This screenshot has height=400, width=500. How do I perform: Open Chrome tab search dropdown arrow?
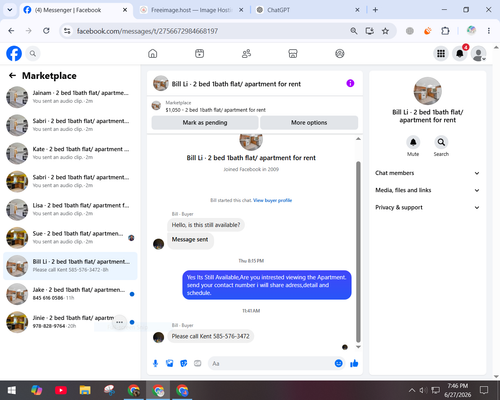(x=10, y=10)
